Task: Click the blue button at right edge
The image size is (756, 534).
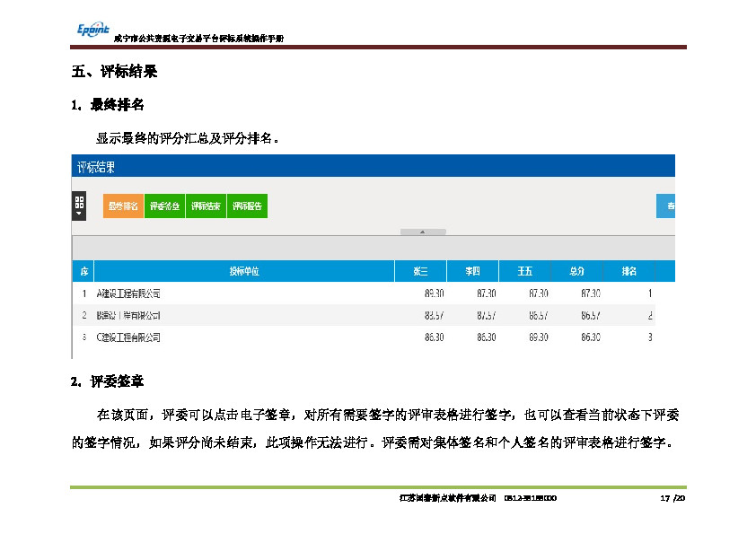Action: pyautogui.click(x=665, y=206)
